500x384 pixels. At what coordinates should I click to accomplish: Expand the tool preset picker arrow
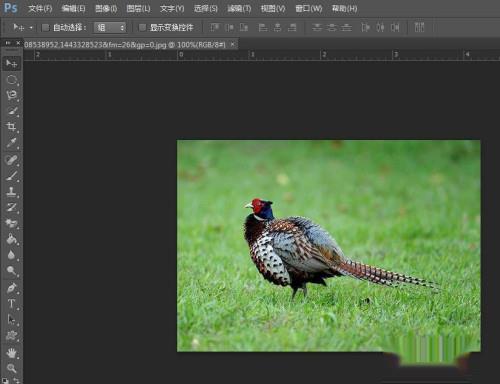click(31, 28)
